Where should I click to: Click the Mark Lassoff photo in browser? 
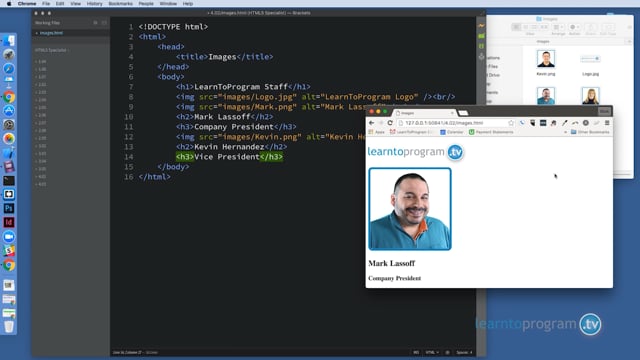click(x=410, y=209)
